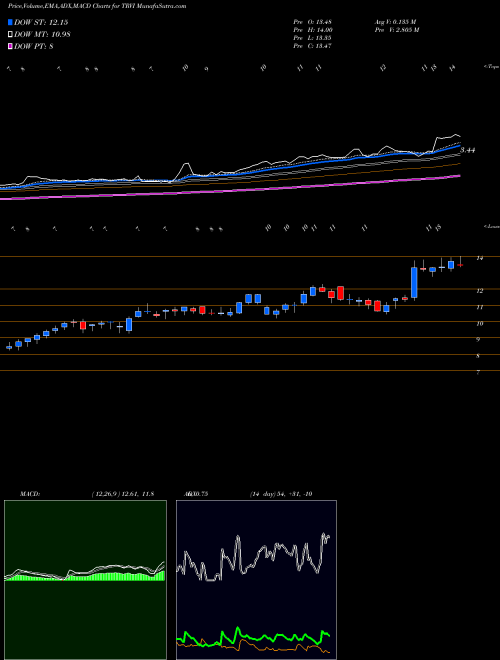Click the 3.44 label beside the EMA lines
The width and height of the screenshot is (500, 660).
pyautogui.click(x=467, y=150)
